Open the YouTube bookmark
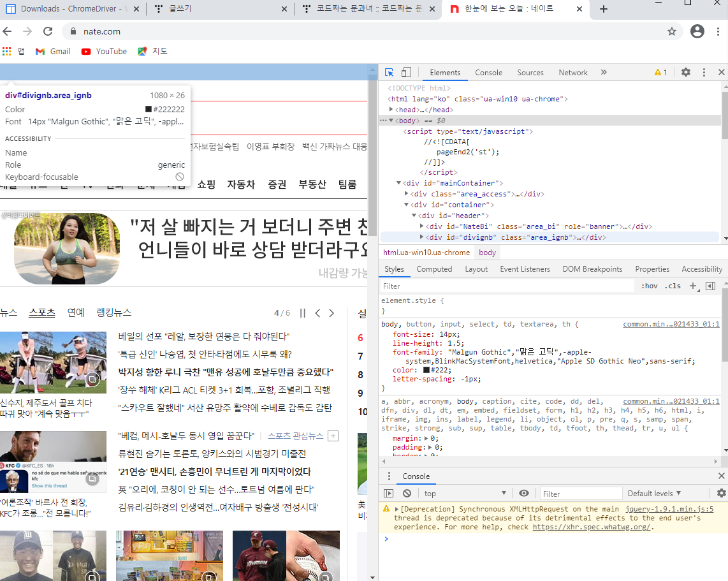 pos(104,52)
